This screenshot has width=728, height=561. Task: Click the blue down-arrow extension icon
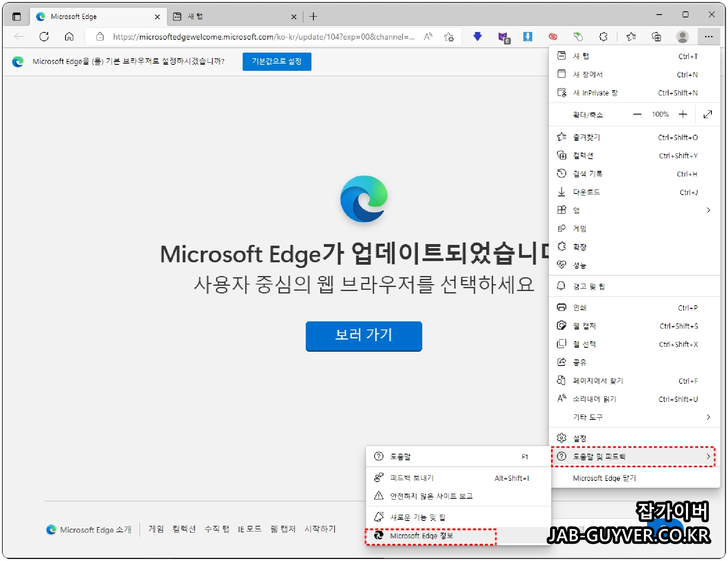coord(478,37)
